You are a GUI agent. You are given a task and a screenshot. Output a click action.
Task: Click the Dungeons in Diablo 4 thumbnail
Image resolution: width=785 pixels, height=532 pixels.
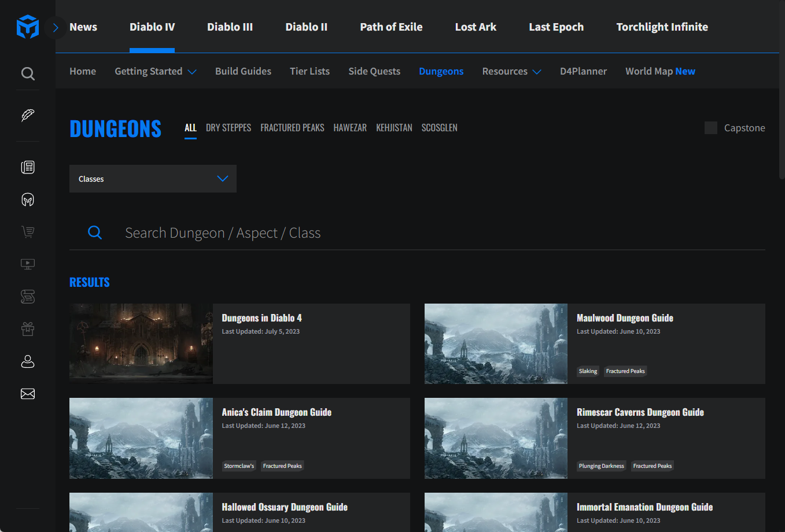141,343
